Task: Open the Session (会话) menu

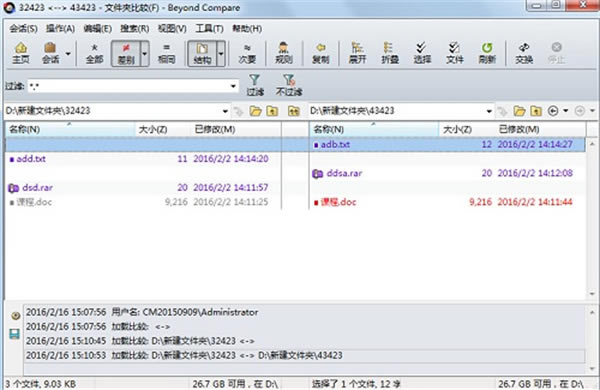Action: 23,29
